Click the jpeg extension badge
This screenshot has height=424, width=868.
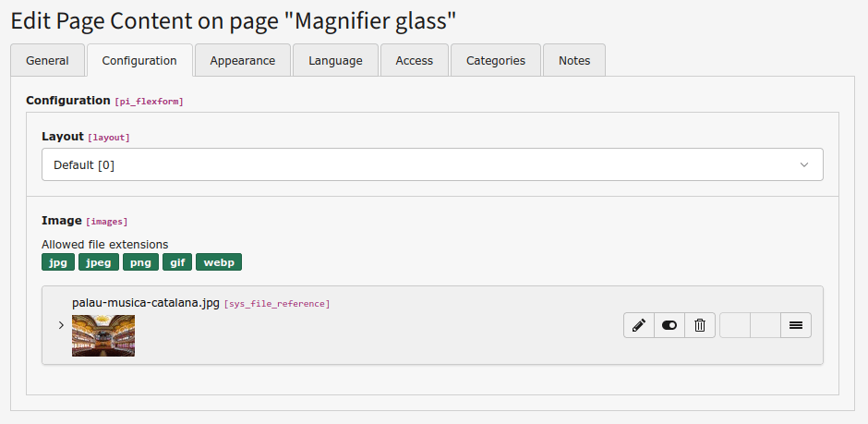[x=98, y=262]
